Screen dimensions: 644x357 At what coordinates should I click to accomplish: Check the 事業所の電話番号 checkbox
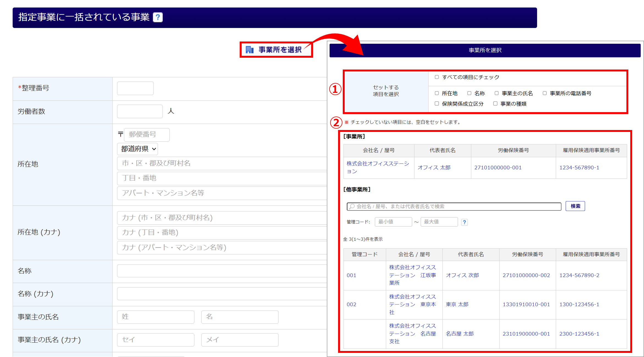(x=545, y=93)
